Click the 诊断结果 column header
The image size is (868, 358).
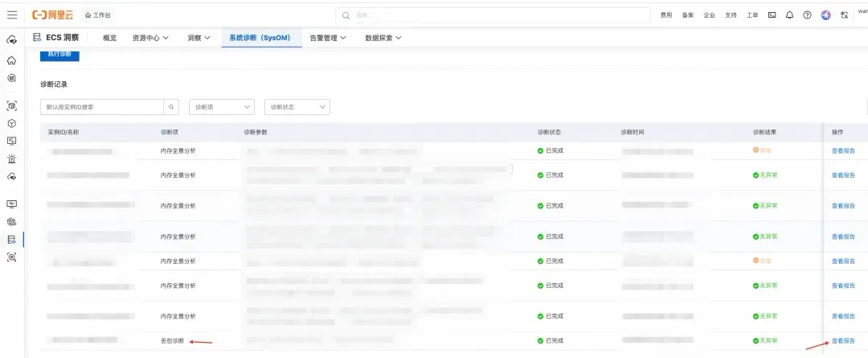pyautogui.click(x=765, y=133)
